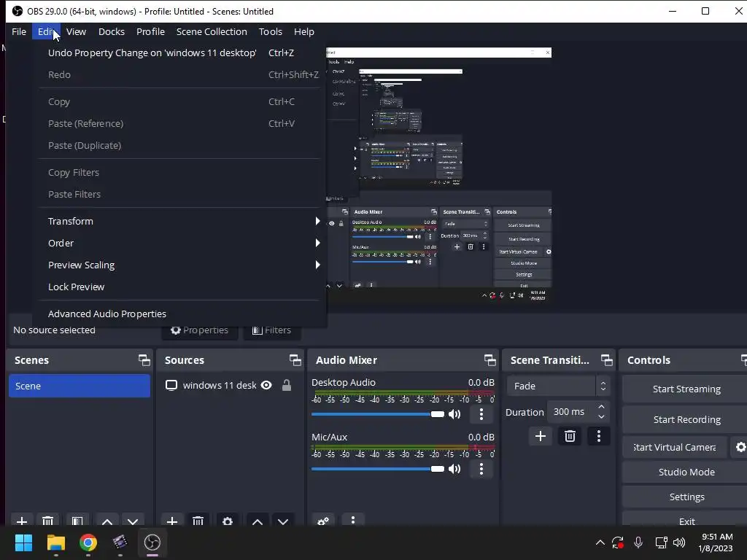Screen dimensions: 747x560
Task: Click the Duration 300 ms field
Action: point(570,412)
